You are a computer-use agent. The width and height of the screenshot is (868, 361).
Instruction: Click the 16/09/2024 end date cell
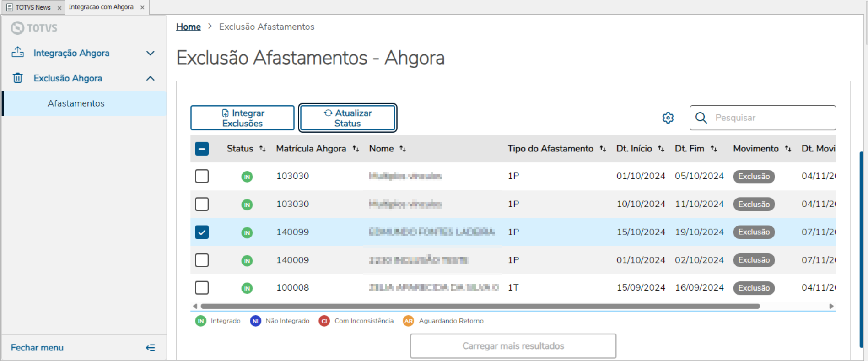(700, 288)
